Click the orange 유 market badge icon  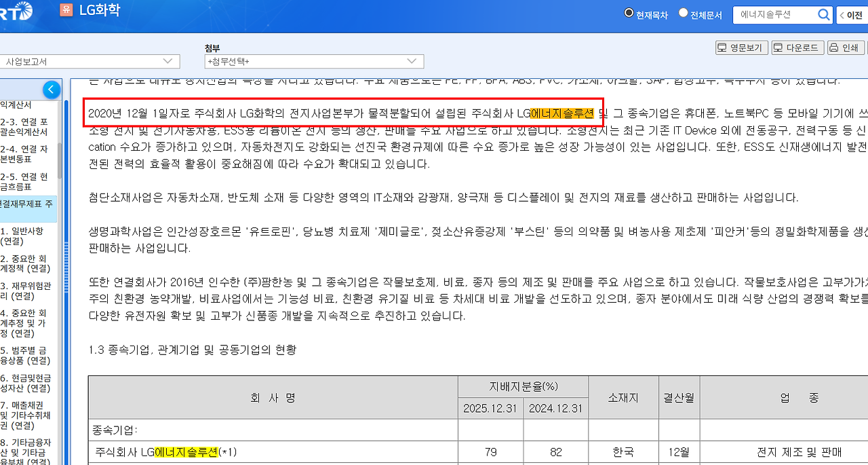[66, 10]
